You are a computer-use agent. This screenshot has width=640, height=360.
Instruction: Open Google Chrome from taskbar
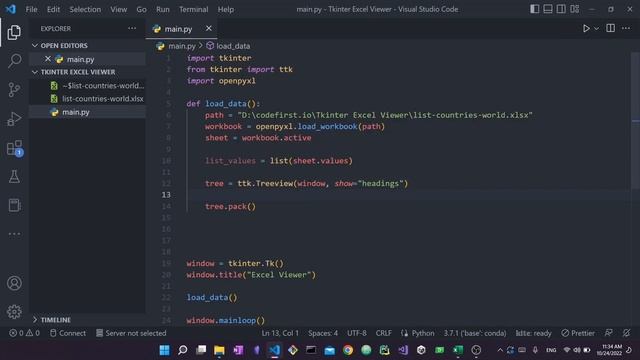(348, 350)
